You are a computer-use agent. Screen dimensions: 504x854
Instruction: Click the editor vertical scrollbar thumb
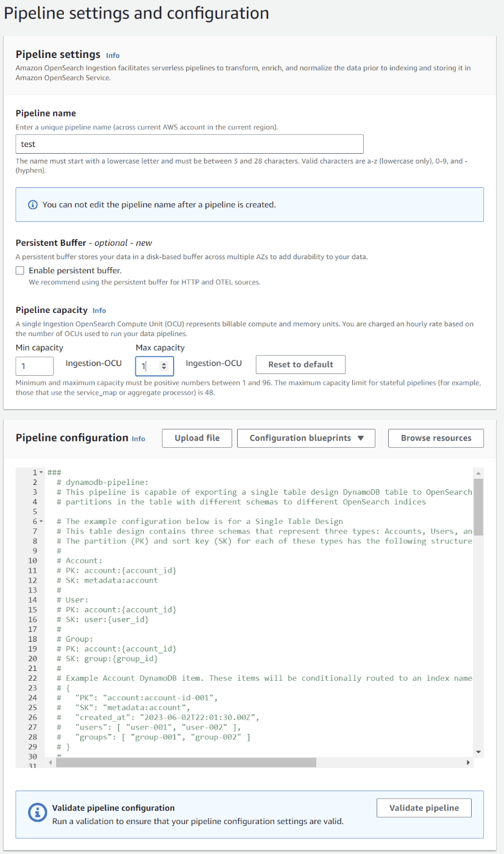[478, 506]
